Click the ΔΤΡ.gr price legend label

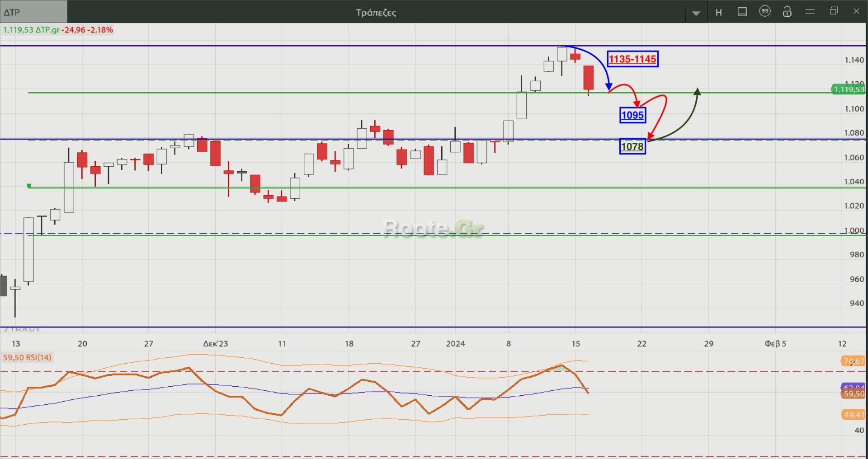pyautogui.click(x=47, y=30)
